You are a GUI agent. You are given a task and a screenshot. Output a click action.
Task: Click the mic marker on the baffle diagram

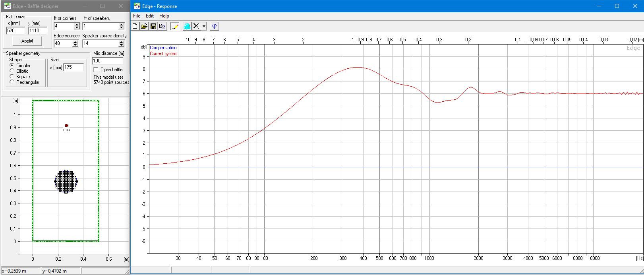[66, 126]
